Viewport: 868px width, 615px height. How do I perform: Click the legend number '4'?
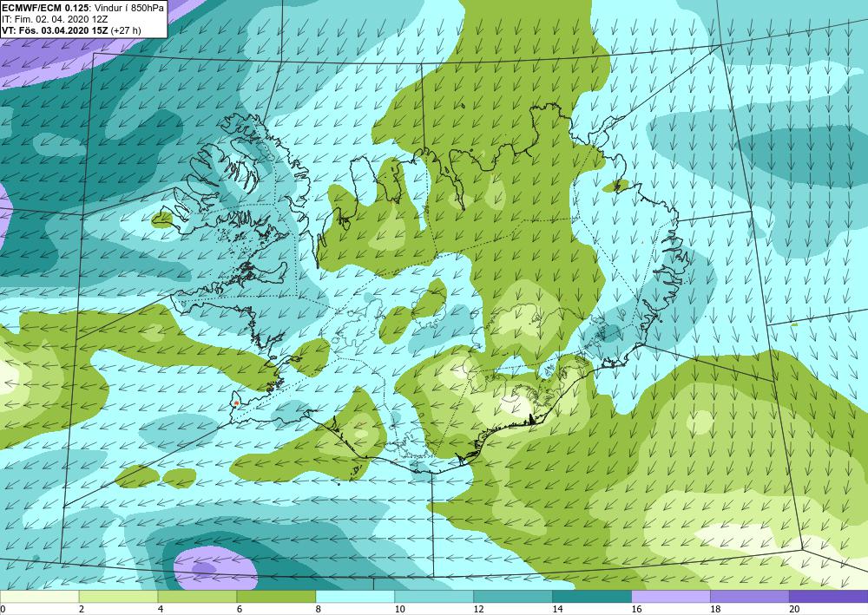pyautogui.click(x=161, y=609)
